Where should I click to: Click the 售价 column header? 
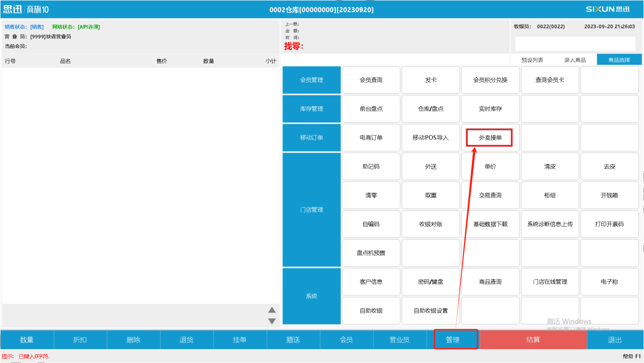pyautogui.click(x=162, y=61)
